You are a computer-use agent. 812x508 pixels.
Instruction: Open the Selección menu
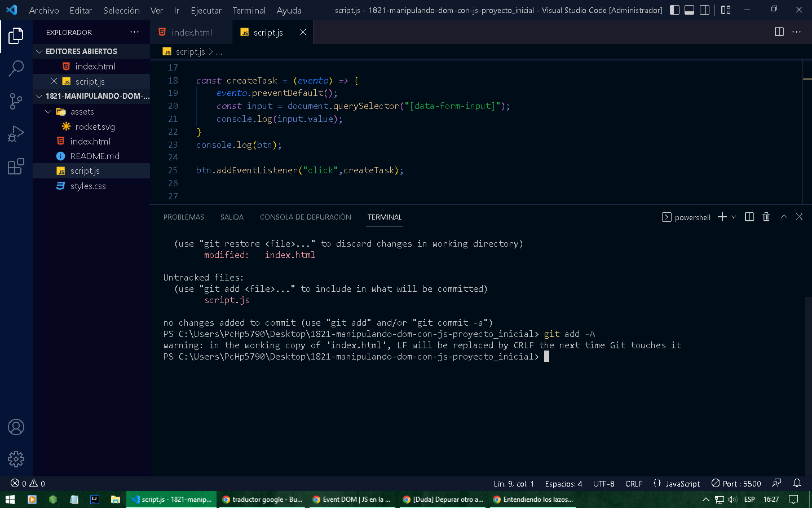pyautogui.click(x=121, y=10)
